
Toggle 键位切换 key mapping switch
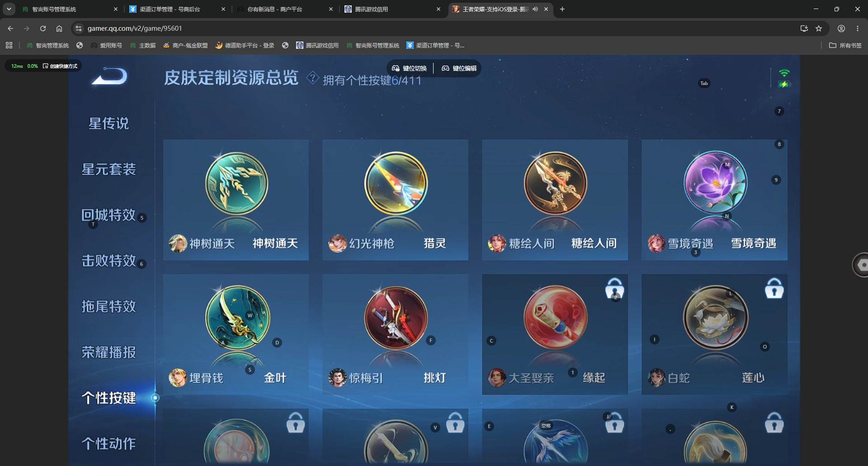(409, 68)
